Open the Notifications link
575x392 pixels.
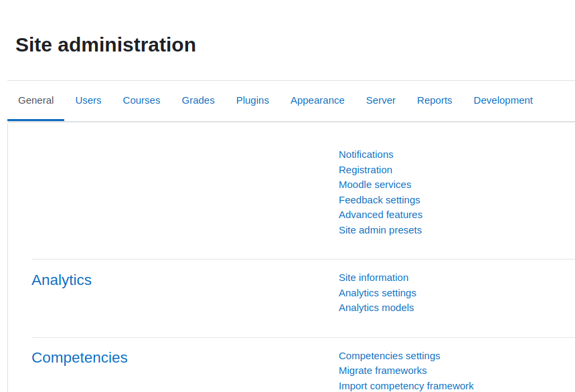click(x=366, y=155)
